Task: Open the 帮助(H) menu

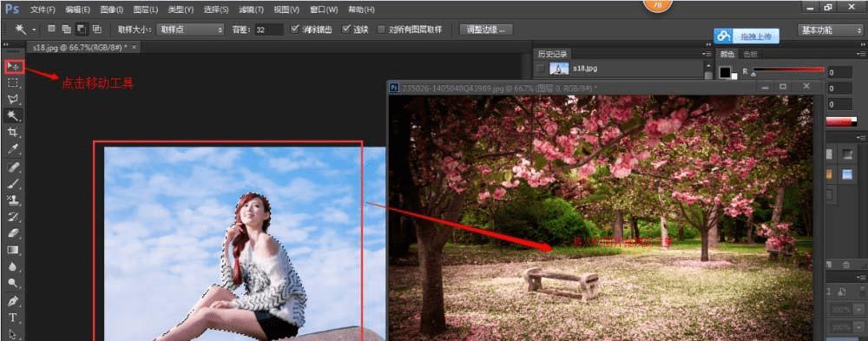Action: pyautogui.click(x=361, y=10)
